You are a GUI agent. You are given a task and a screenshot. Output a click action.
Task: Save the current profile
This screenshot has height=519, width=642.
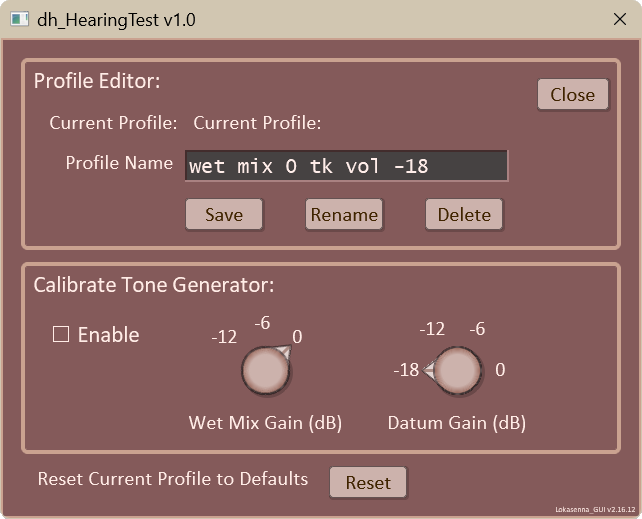click(x=224, y=214)
